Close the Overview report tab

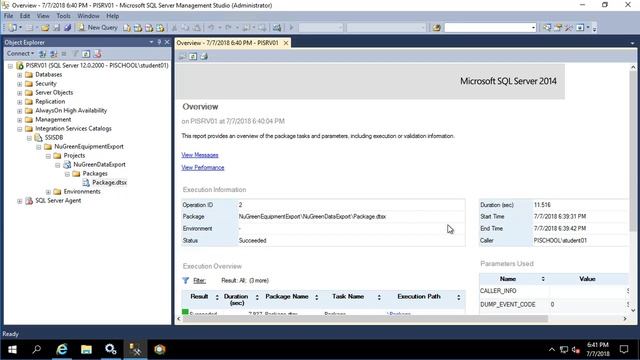(286, 43)
